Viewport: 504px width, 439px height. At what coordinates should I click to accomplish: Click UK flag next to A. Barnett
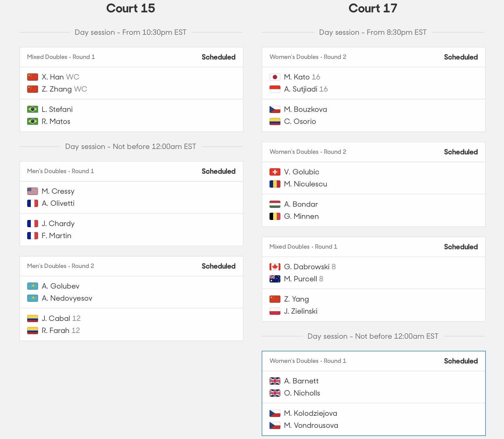(275, 381)
